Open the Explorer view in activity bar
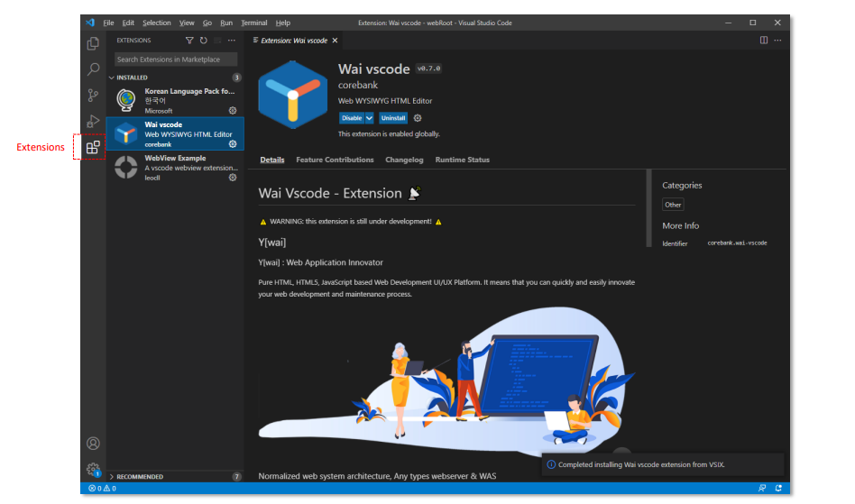The height and width of the screenshot is (504, 855). pos(93,43)
